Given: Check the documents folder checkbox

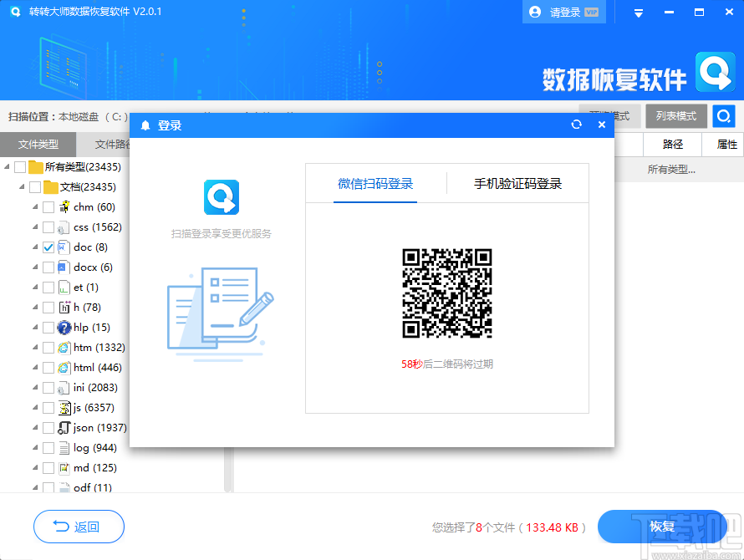Looking at the screenshot, I should coord(34,187).
